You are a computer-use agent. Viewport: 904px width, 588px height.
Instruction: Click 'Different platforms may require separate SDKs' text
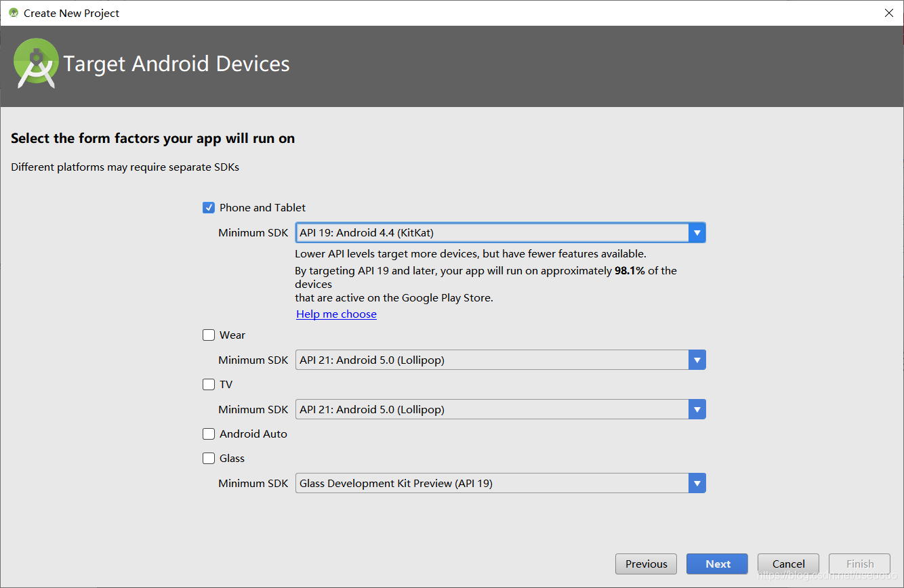pyautogui.click(x=125, y=167)
